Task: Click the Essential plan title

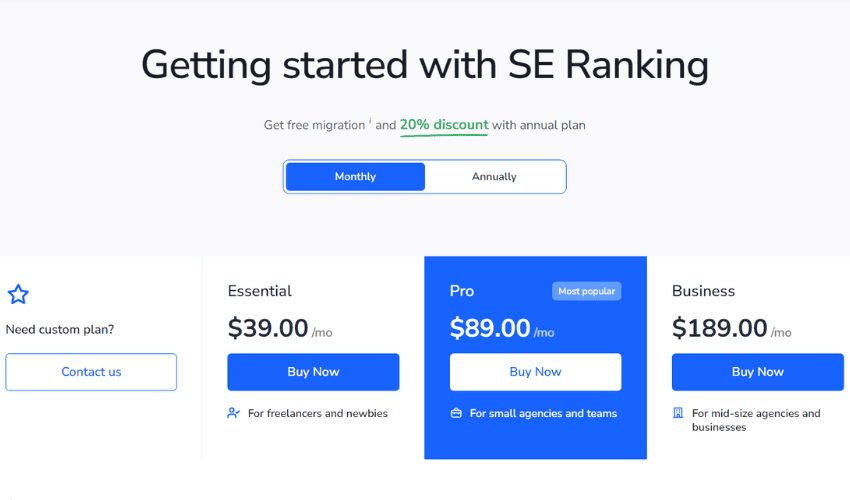Action: 259,291
